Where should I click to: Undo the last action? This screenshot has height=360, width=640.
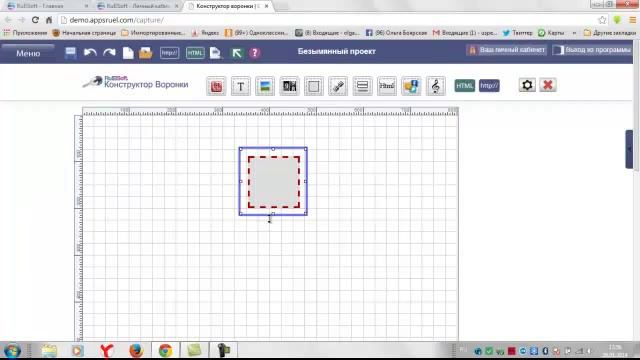click(90, 53)
